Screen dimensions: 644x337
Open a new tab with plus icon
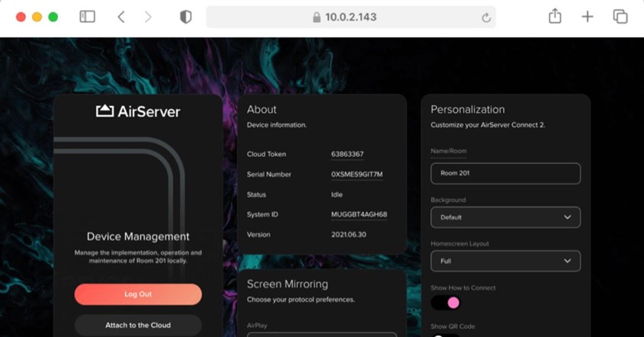click(x=588, y=17)
